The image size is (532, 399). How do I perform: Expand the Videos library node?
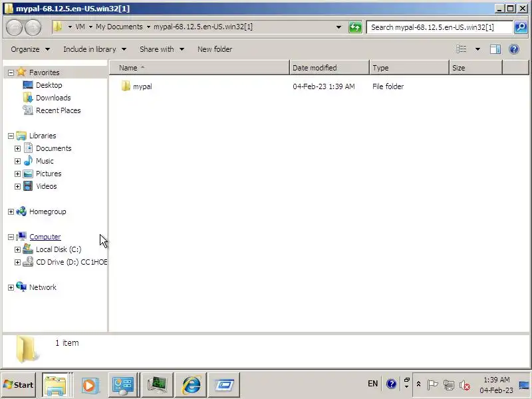(x=18, y=186)
